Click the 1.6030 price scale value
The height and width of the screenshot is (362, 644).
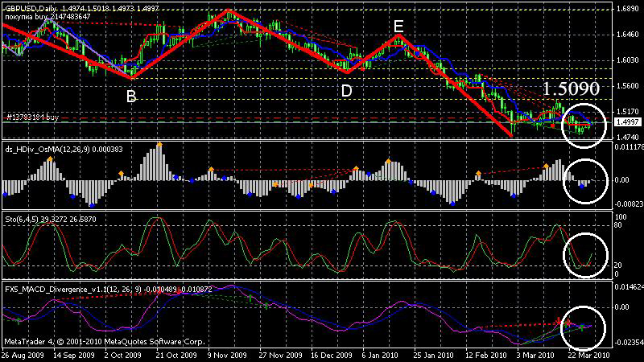pyautogui.click(x=628, y=60)
